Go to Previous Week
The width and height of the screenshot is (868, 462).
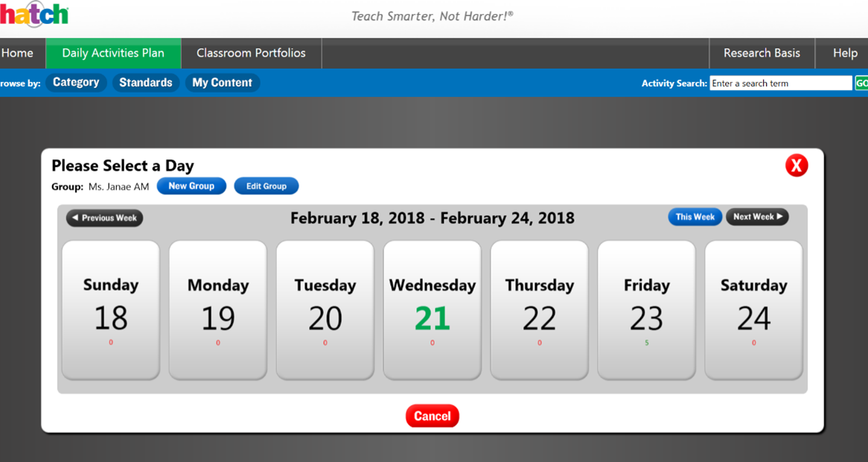105,218
